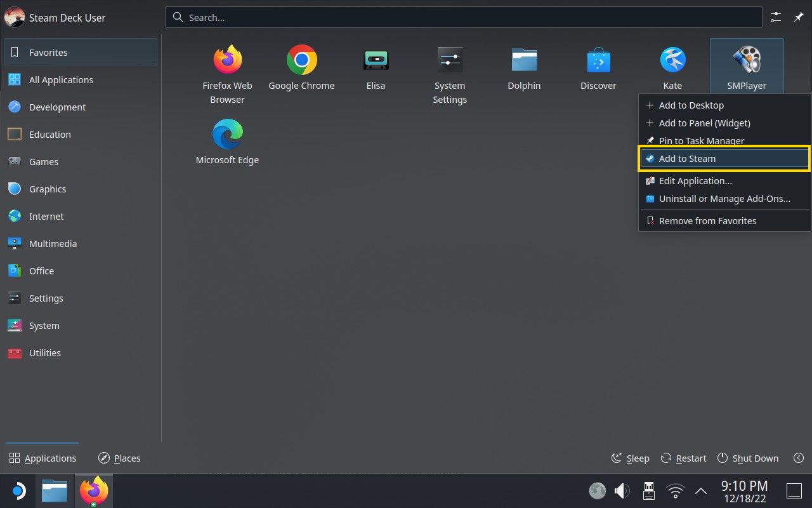Open the volume control tray icon
This screenshot has width=812, height=508.
[x=622, y=491]
